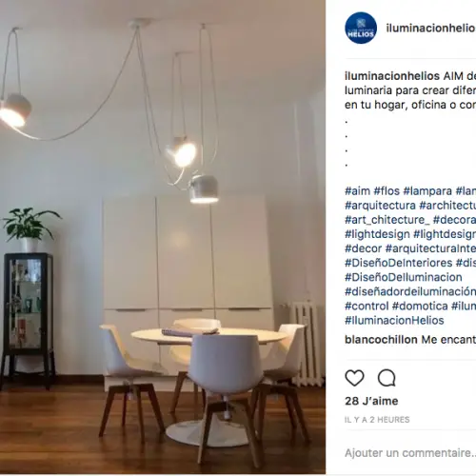Open commenter blancochillon's profile

tap(381, 340)
